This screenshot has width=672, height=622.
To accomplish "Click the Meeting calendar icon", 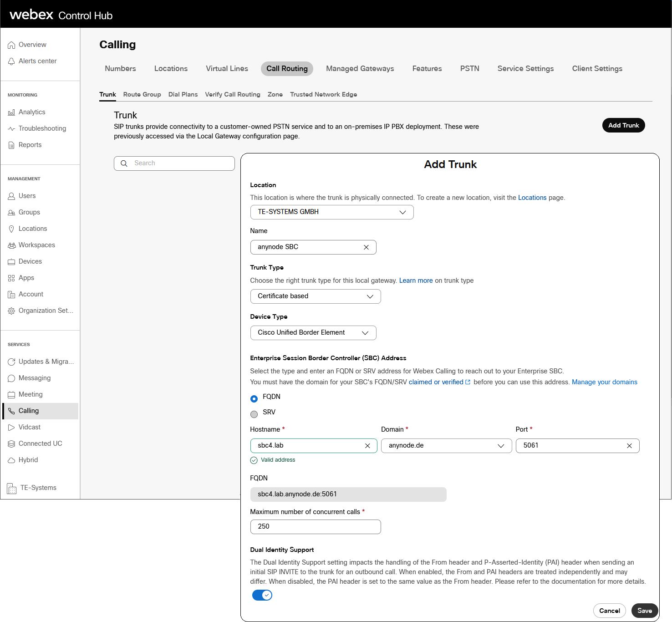I will pyautogui.click(x=11, y=395).
